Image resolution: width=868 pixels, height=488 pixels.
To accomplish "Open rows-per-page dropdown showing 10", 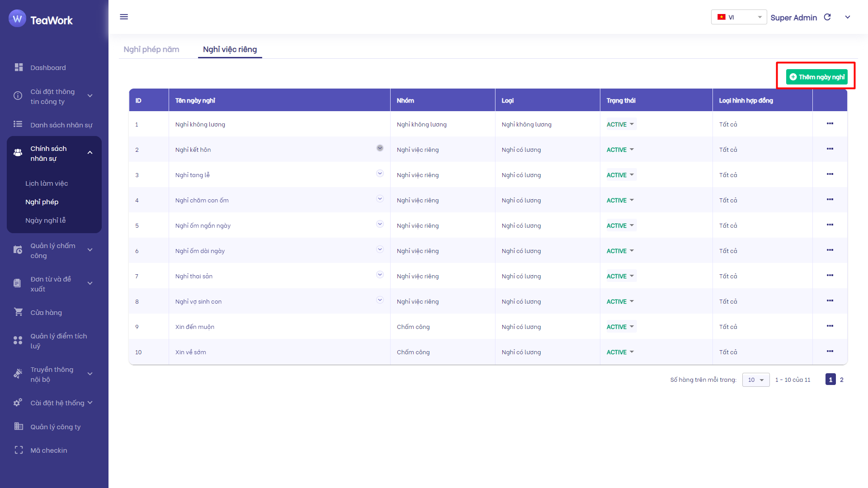I will [x=756, y=380].
